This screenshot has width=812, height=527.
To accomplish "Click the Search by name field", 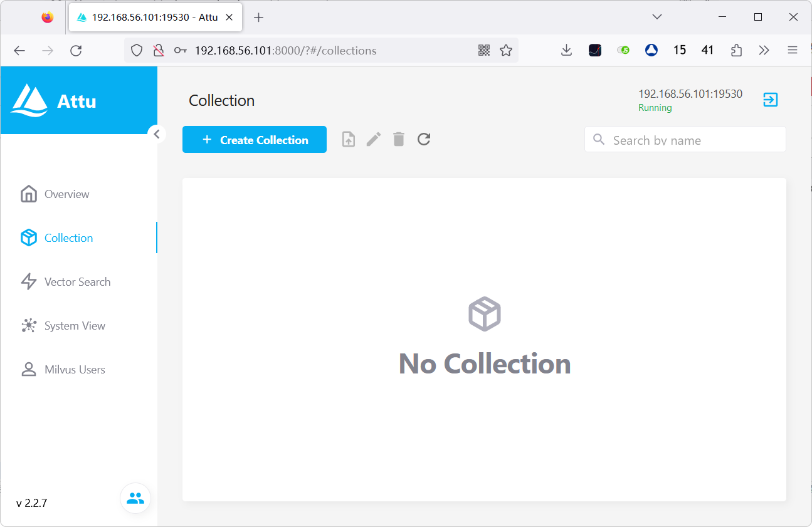I will [685, 139].
